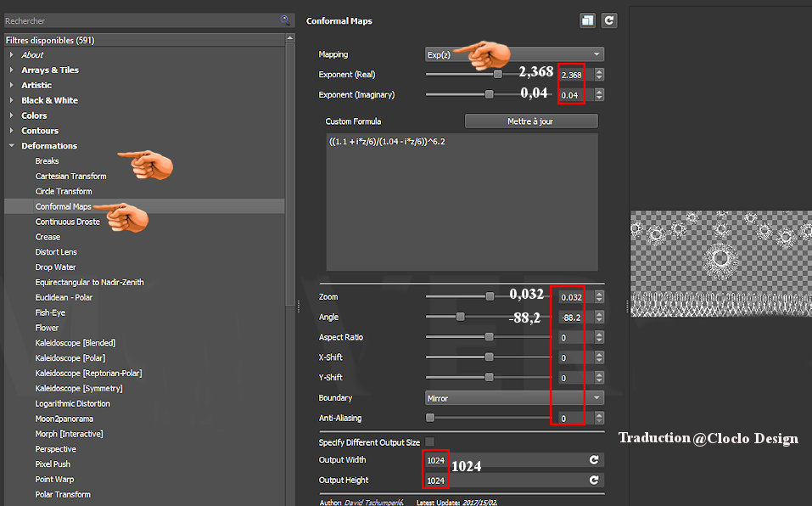The image size is (812, 506).
Task: Click the Angle slider handle
Action: tap(460, 317)
